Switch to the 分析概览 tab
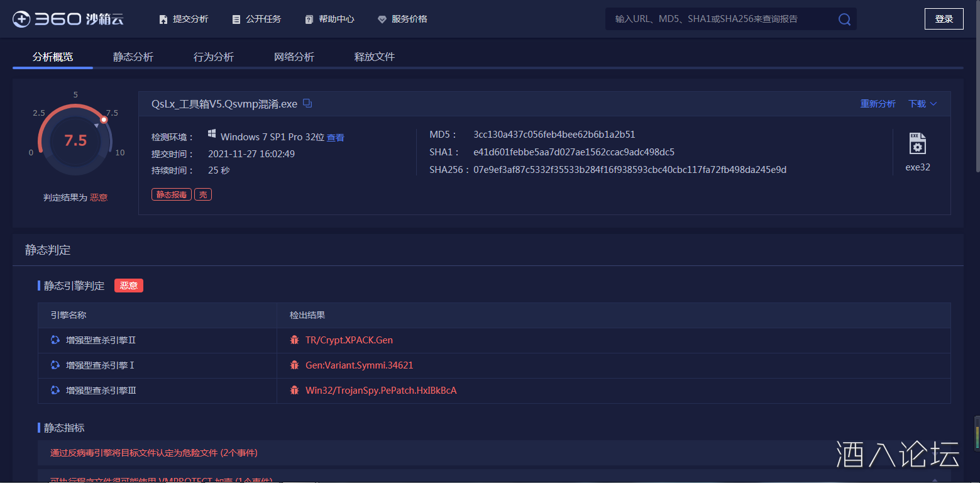This screenshot has width=980, height=483. click(x=53, y=57)
